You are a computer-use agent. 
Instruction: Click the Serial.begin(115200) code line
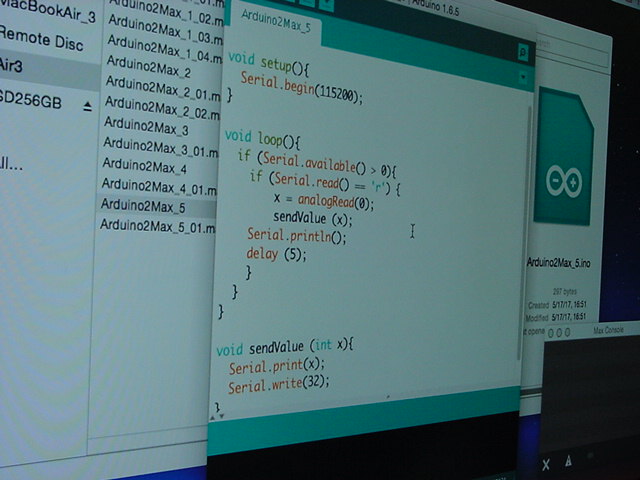(x=301, y=88)
